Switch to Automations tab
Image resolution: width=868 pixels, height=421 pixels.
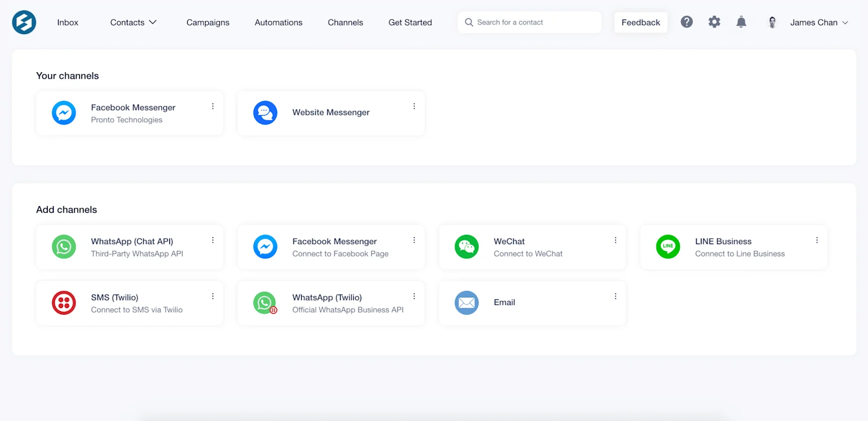tap(278, 22)
